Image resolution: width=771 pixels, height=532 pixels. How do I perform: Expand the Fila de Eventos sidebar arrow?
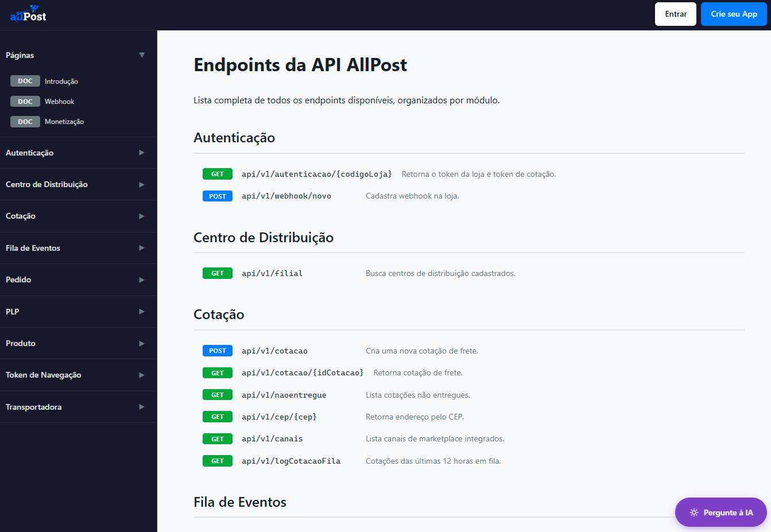point(142,248)
